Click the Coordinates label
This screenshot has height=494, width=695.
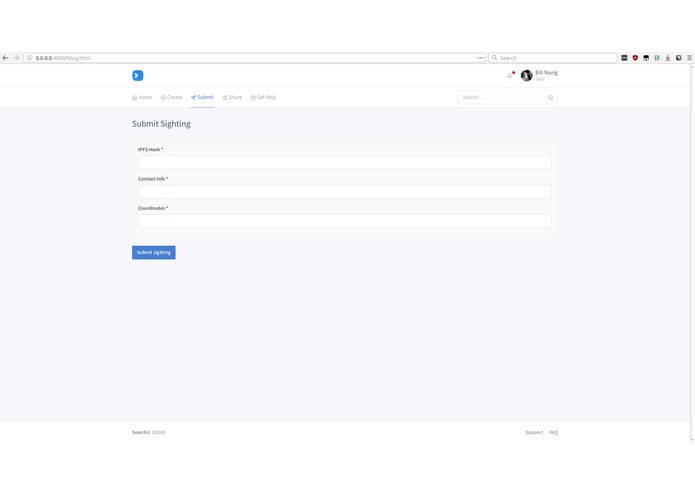pos(152,208)
